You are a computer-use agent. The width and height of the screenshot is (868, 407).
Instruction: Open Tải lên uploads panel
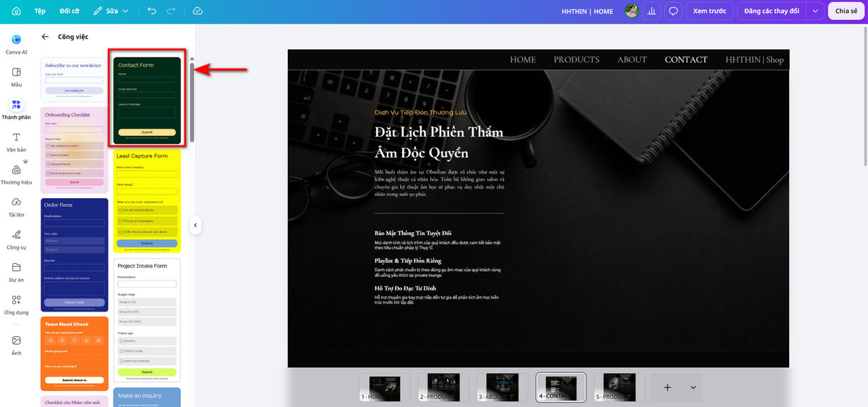tap(16, 207)
